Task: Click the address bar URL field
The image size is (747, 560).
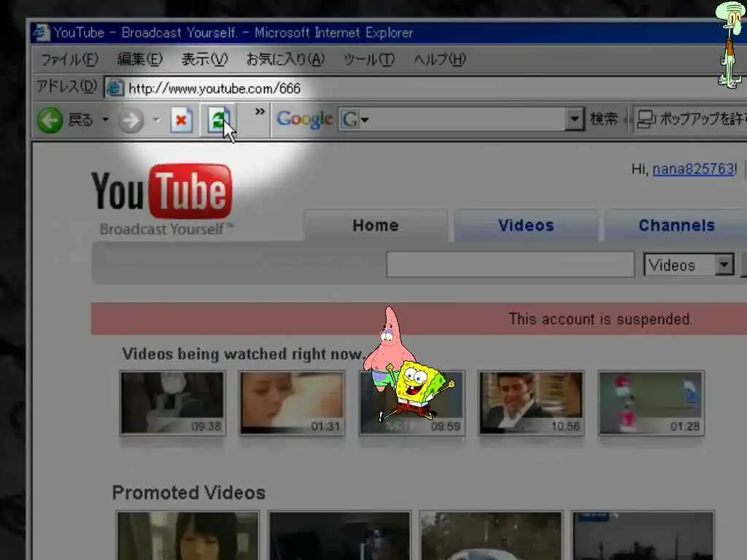Action: (425, 88)
